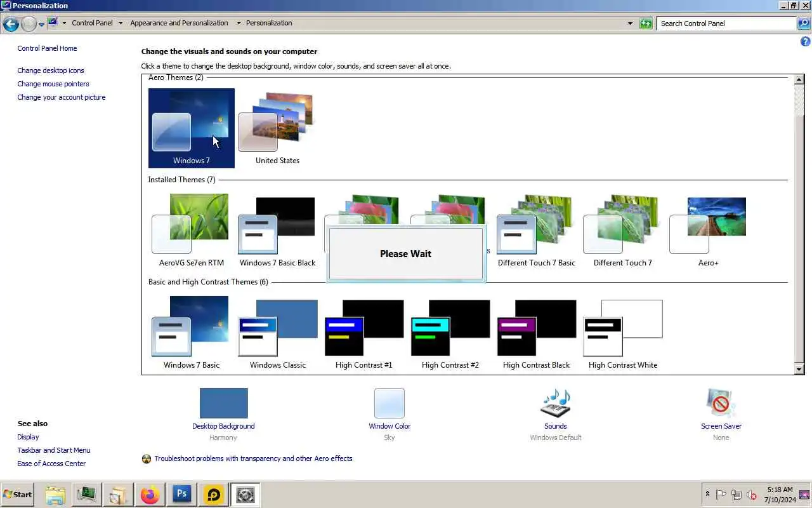Open Taskbar and Start Menu link
The width and height of the screenshot is (812, 508).
[54, 450]
